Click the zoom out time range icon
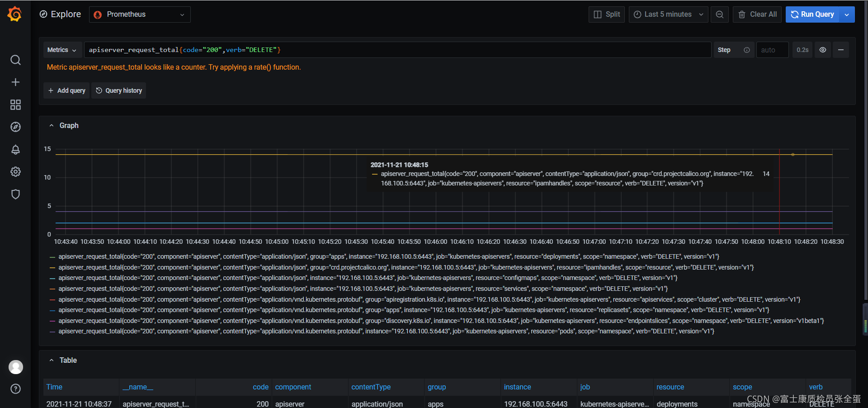Screen dimensions: 868x408 click(719, 14)
